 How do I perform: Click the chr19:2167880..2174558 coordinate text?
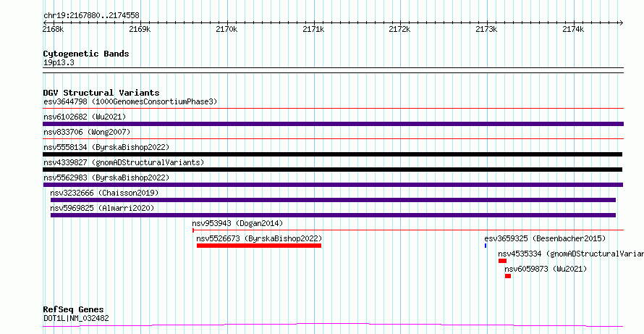click(91, 16)
